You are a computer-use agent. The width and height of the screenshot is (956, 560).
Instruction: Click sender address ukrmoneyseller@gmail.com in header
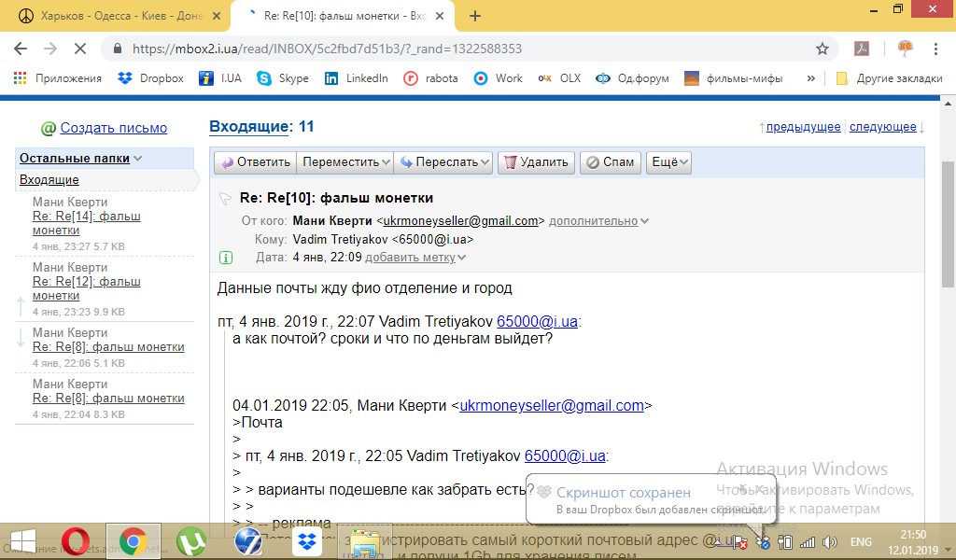coord(460,221)
